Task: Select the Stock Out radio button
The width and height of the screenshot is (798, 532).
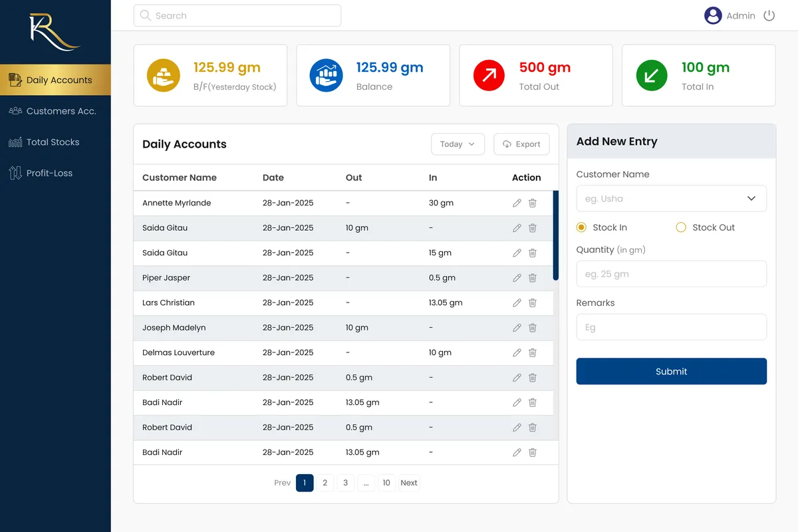Action: click(681, 227)
